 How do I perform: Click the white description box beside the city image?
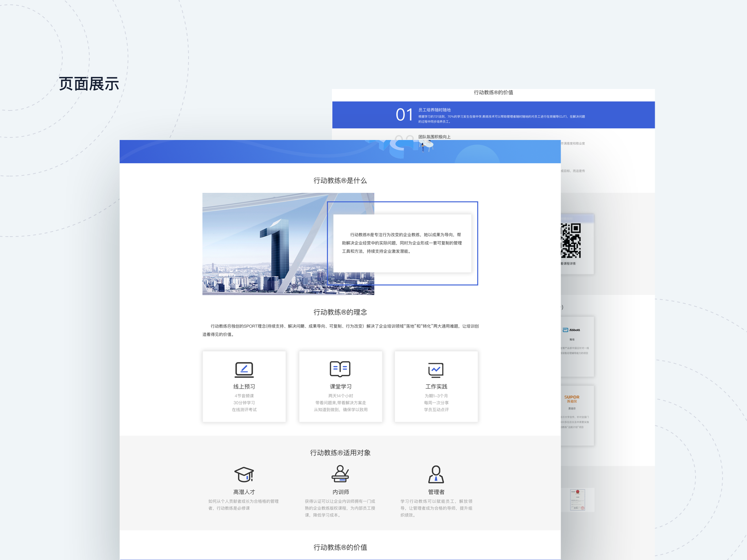[x=402, y=243]
